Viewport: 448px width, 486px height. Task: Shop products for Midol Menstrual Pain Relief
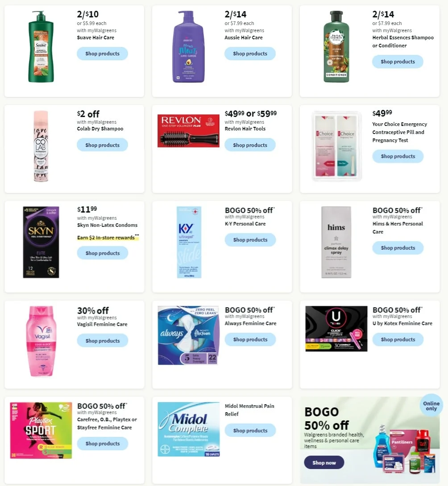click(x=250, y=431)
